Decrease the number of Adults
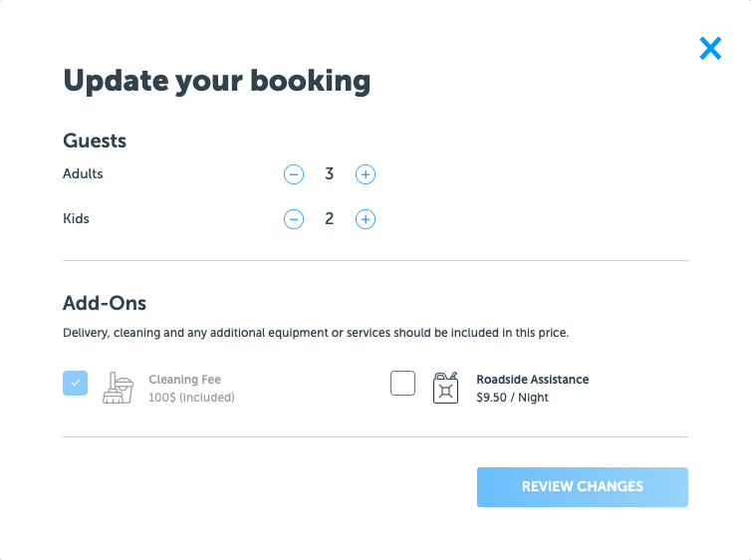This screenshot has width=751, height=560. (x=294, y=174)
